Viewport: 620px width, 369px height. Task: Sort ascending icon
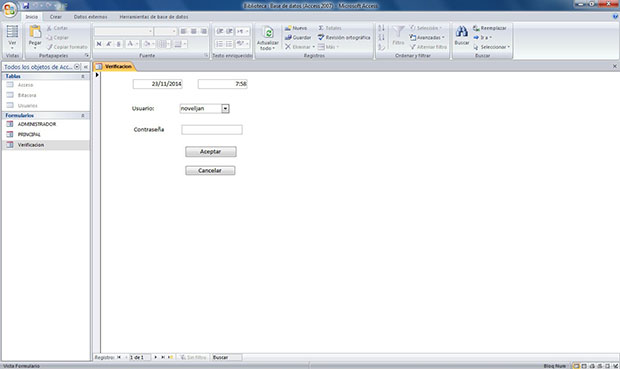382,28
